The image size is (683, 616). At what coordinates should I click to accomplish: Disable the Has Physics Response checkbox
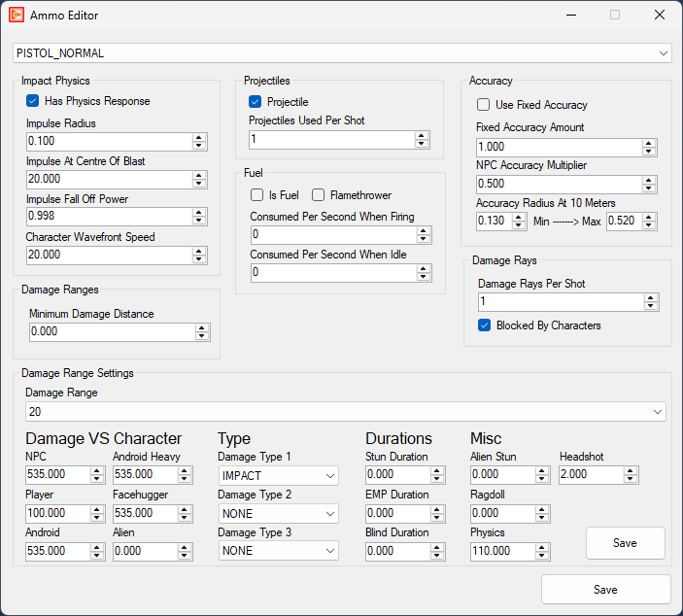[33, 101]
